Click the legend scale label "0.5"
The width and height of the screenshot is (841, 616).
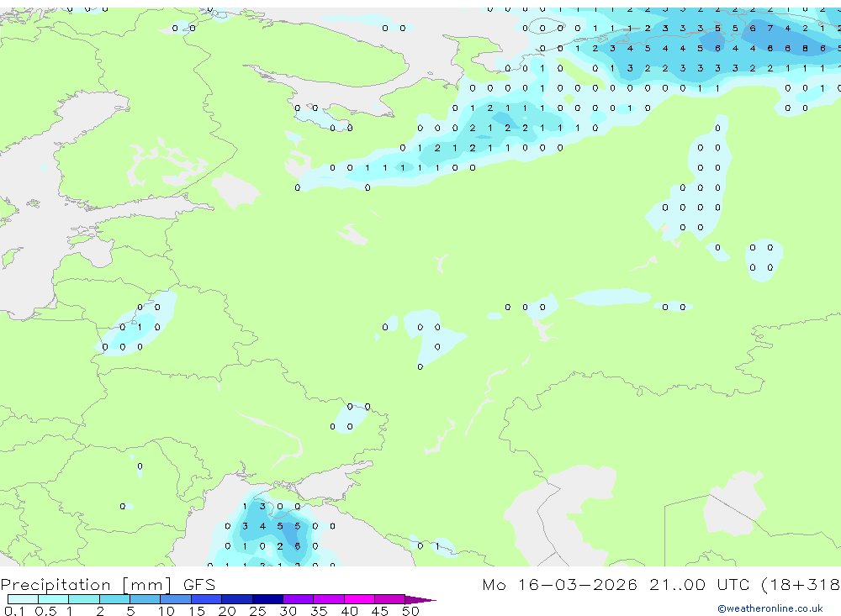(45, 611)
